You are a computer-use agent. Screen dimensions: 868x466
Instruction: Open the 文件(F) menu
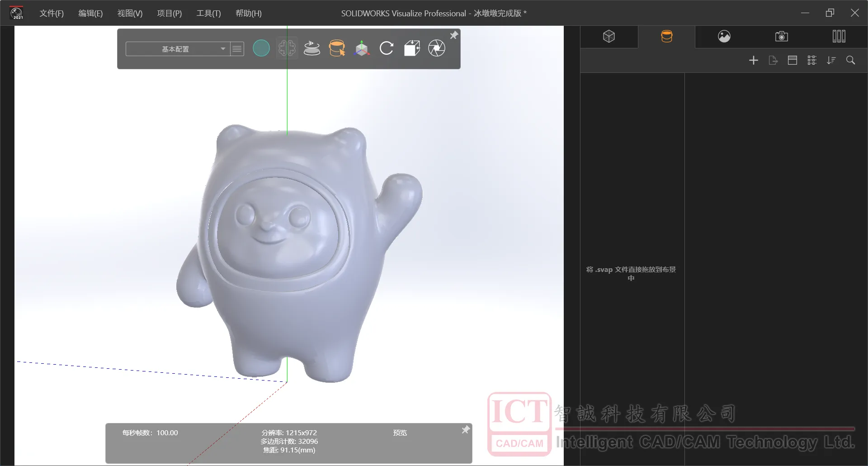tap(52, 13)
